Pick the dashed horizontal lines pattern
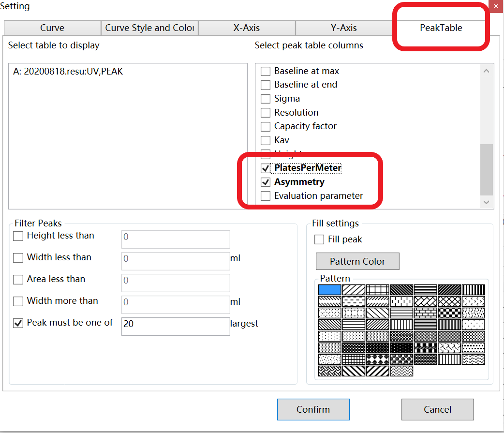This screenshot has height=433, width=504. pos(354,301)
